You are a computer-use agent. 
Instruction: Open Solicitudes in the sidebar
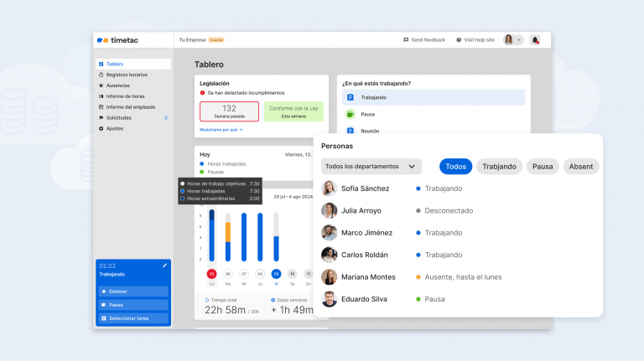[x=119, y=118]
